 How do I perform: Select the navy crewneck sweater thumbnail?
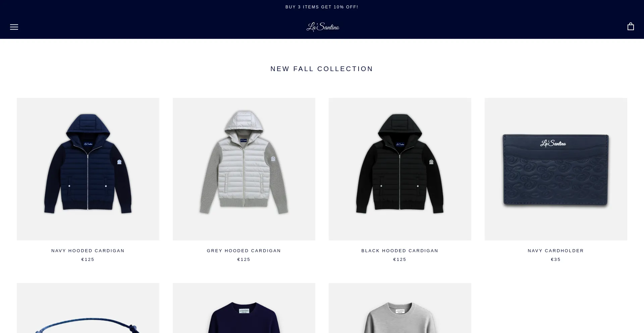244,308
